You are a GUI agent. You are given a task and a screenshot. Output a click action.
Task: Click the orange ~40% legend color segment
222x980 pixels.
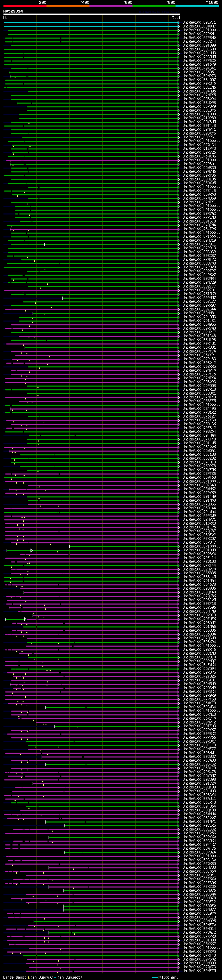coord(68,6)
